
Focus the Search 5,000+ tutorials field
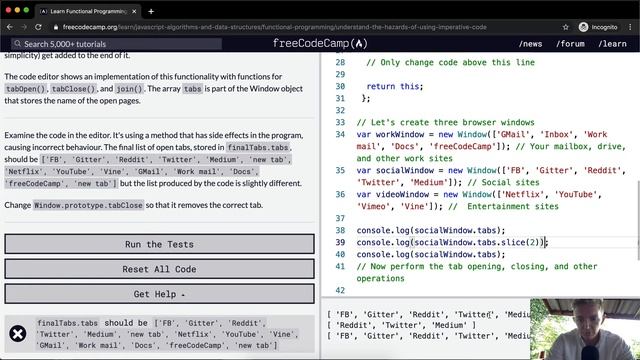(x=116, y=44)
